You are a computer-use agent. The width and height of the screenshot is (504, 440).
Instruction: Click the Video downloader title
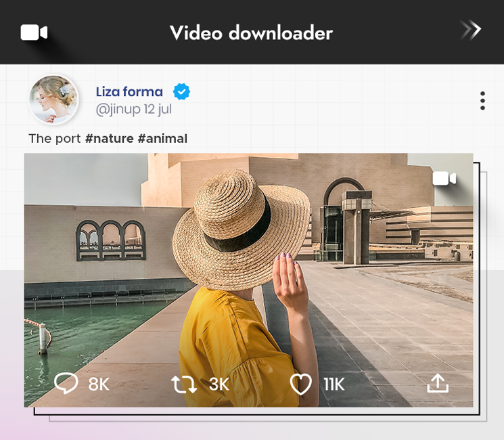(252, 32)
